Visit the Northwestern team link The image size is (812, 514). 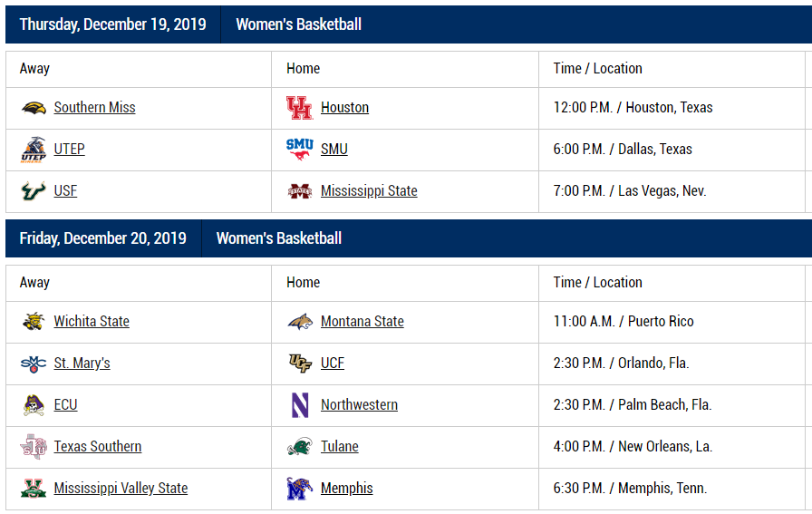[360, 404]
